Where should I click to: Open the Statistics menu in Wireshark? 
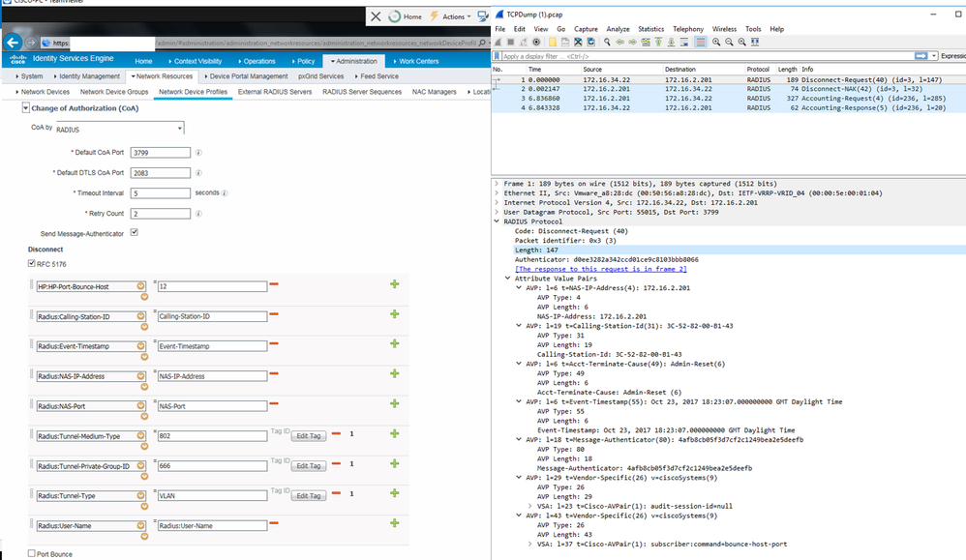[650, 29]
